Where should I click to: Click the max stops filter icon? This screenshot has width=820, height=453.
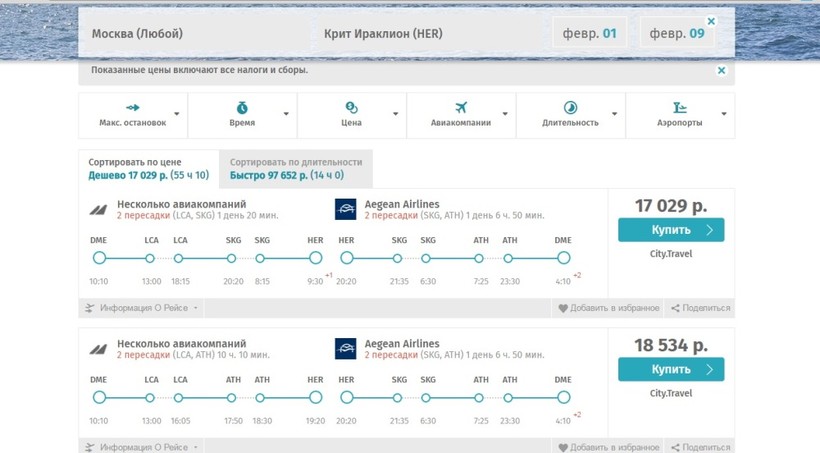point(132,107)
